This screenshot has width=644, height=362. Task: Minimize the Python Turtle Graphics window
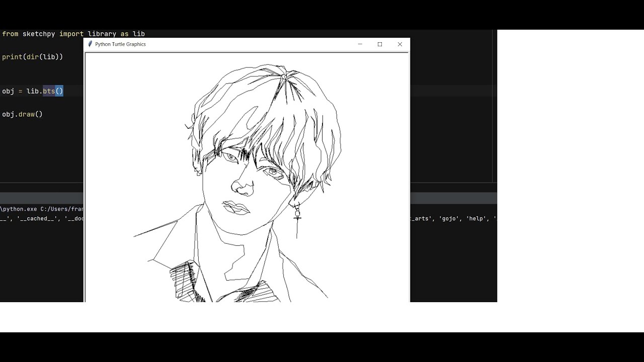coord(360,44)
